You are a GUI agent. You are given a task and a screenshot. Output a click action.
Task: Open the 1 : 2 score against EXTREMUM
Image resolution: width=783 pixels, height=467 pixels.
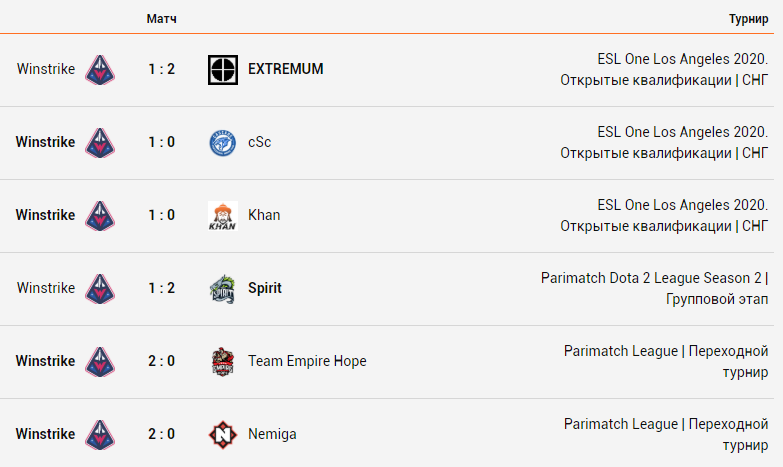(162, 69)
